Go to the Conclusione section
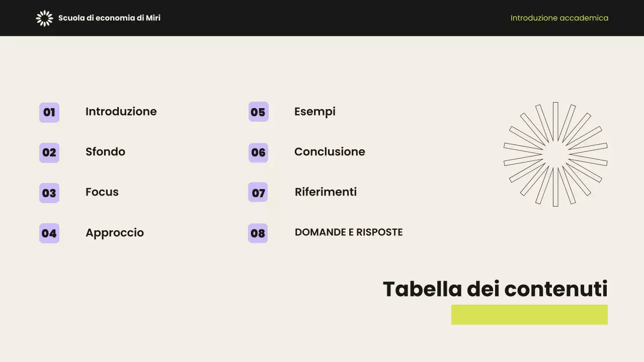This screenshot has height=362, width=644. pyautogui.click(x=330, y=152)
